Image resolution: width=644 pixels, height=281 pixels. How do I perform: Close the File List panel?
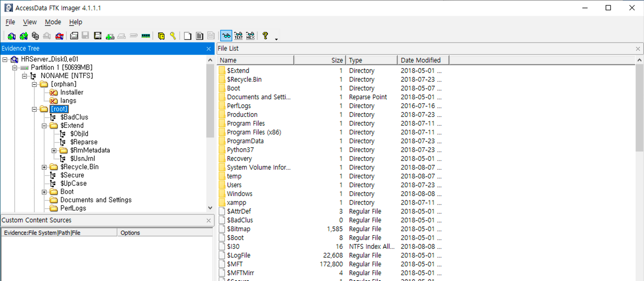tap(638, 49)
